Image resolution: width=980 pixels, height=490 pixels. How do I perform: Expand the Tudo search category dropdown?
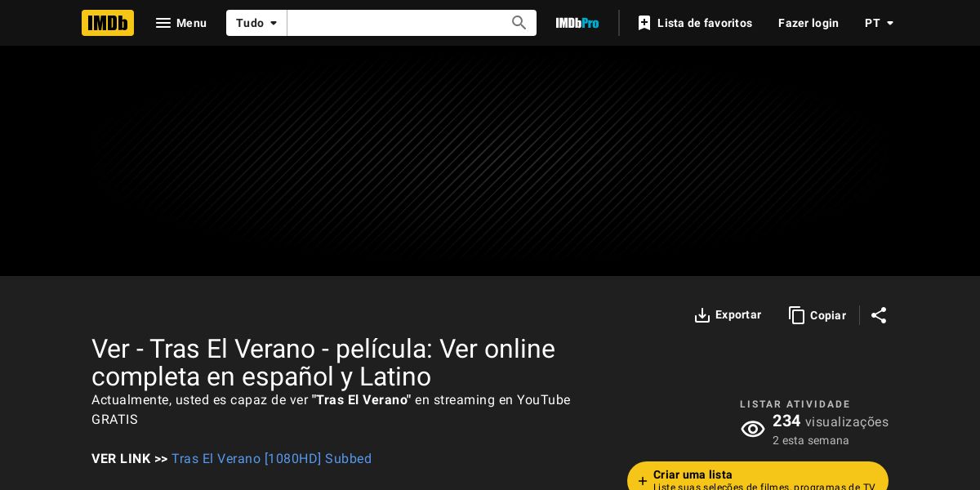click(256, 23)
